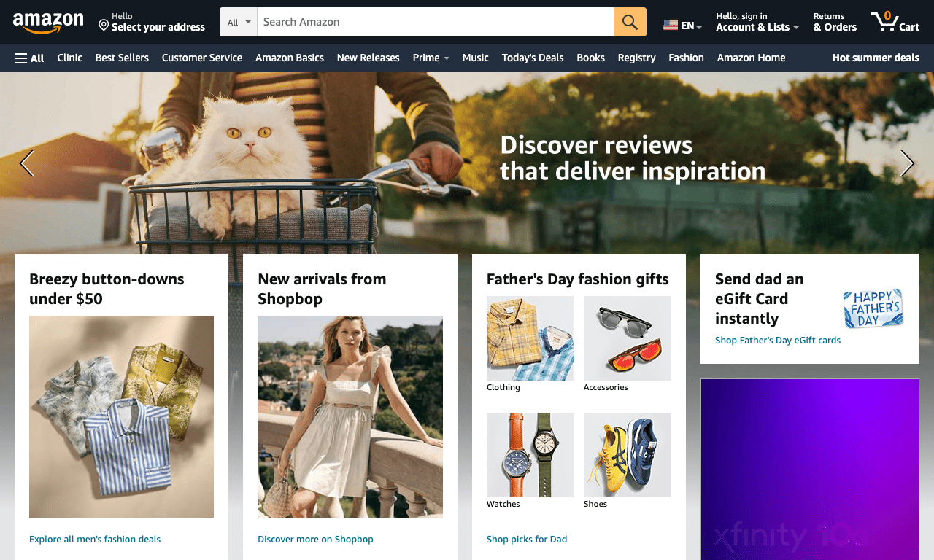
Task: Click Explore all men's fashion deals
Action: [x=95, y=540]
